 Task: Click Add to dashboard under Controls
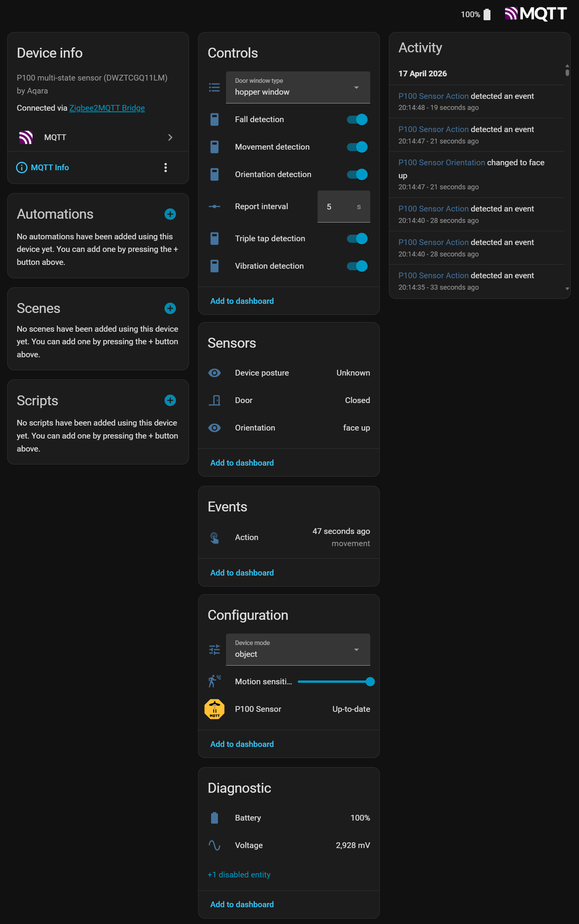pos(242,301)
